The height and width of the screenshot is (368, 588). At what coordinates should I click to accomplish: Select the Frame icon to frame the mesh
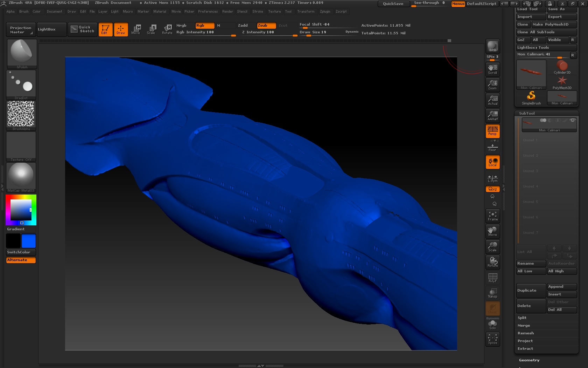[x=492, y=216]
